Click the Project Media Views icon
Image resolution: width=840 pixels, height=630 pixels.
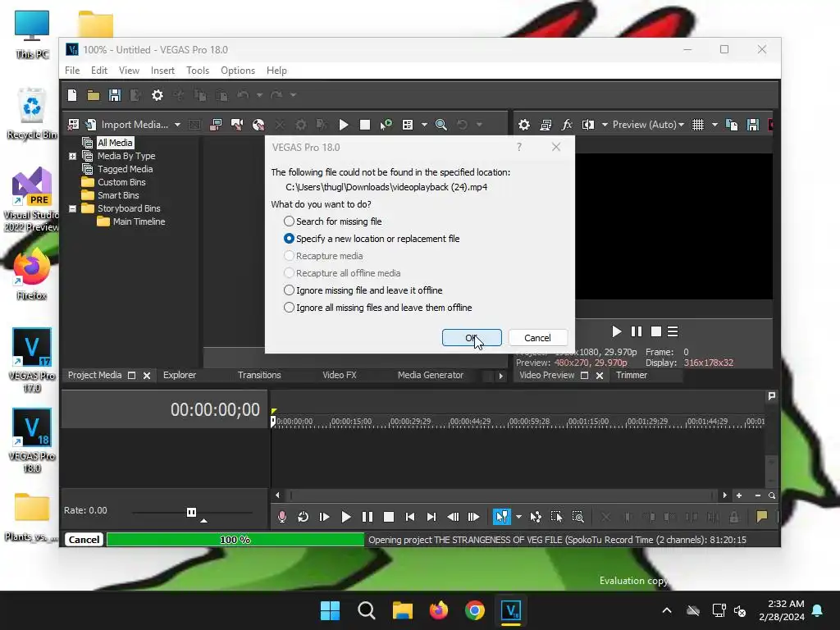click(x=408, y=125)
